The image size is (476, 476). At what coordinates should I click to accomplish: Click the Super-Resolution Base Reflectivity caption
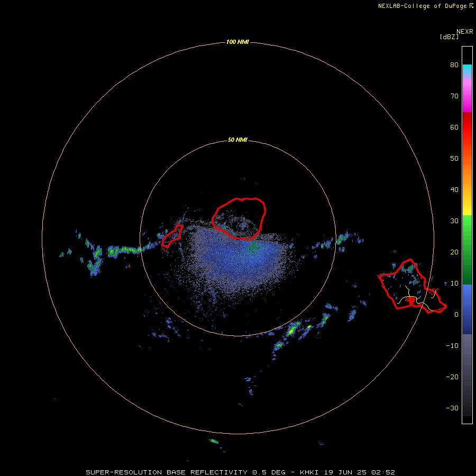pyautogui.click(x=240, y=472)
